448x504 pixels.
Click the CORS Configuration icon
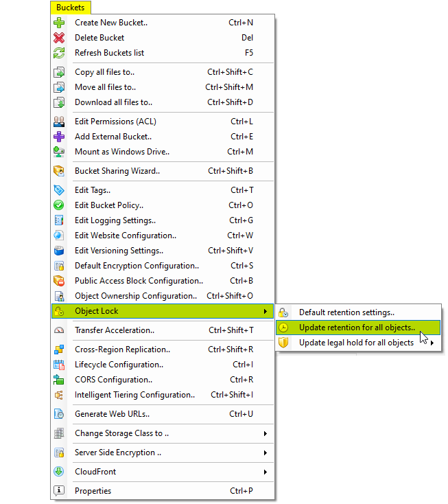[59, 380]
